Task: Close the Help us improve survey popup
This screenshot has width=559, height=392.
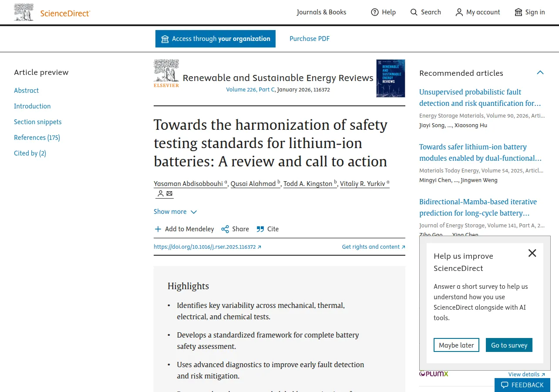Action: pyautogui.click(x=532, y=253)
